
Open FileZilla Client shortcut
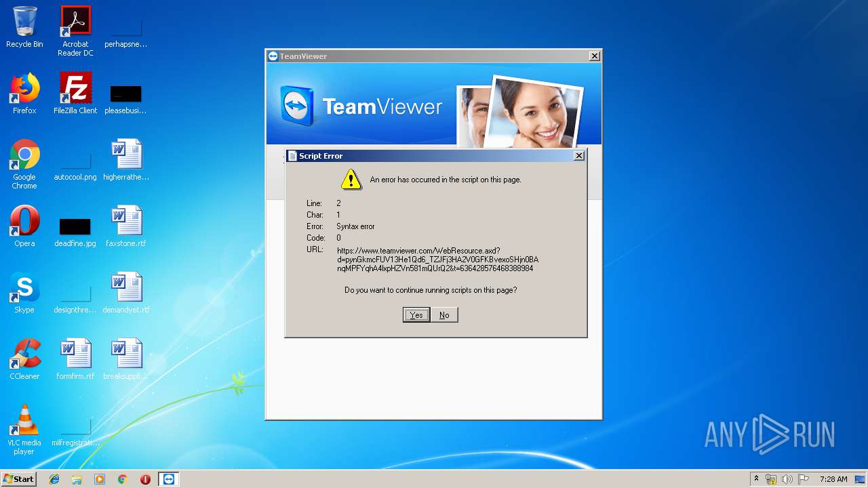[75, 94]
